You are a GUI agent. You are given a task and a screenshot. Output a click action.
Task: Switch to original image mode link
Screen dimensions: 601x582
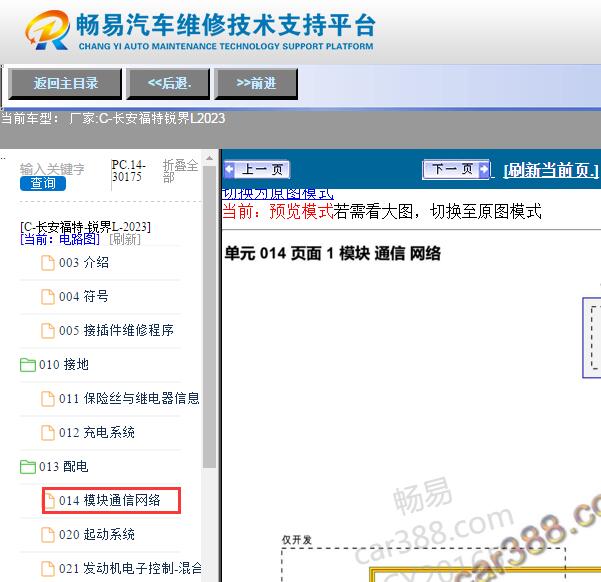pyautogui.click(x=278, y=194)
